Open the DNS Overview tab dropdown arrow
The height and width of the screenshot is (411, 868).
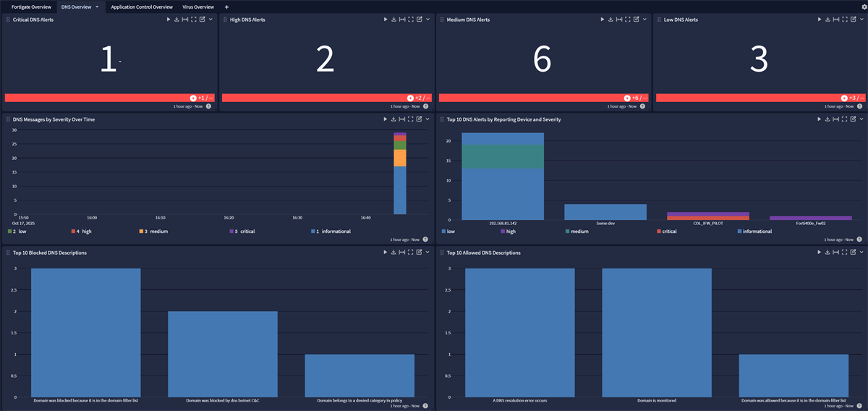point(97,7)
